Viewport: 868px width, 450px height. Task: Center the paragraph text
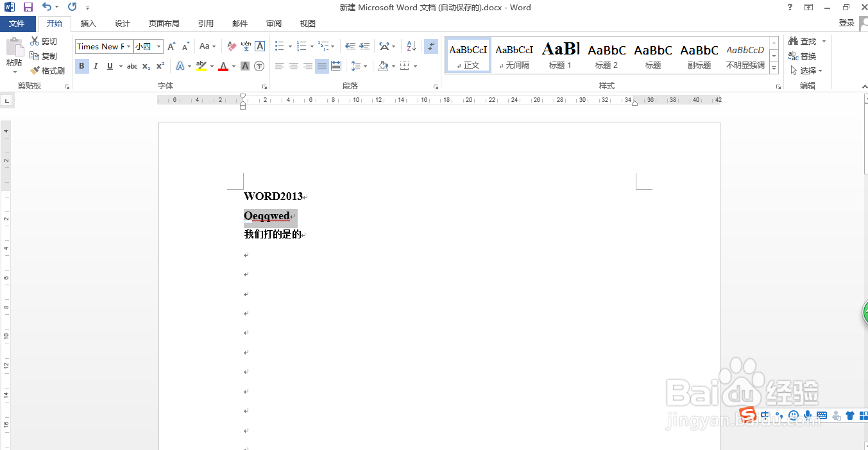[x=294, y=66]
